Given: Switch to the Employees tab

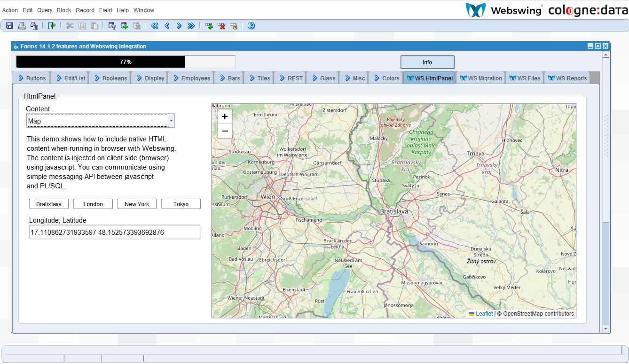Looking at the screenshot, I should (x=191, y=78).
